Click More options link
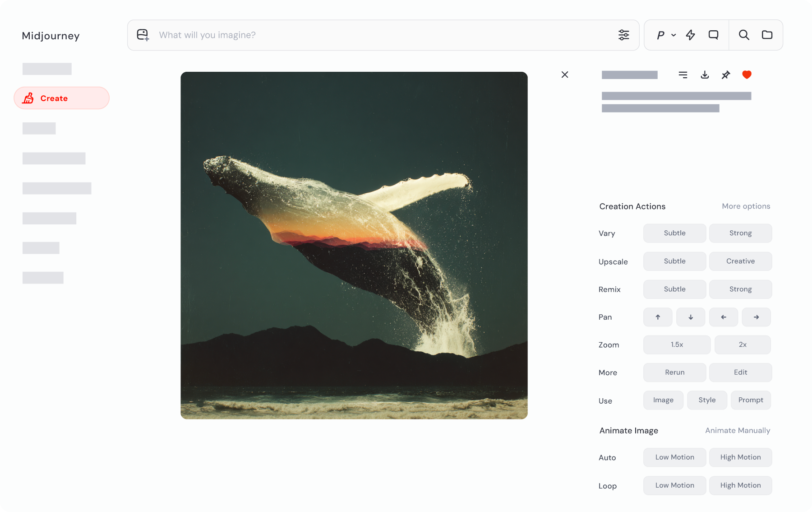Screen dimensions: 812x512 [746, 206]
